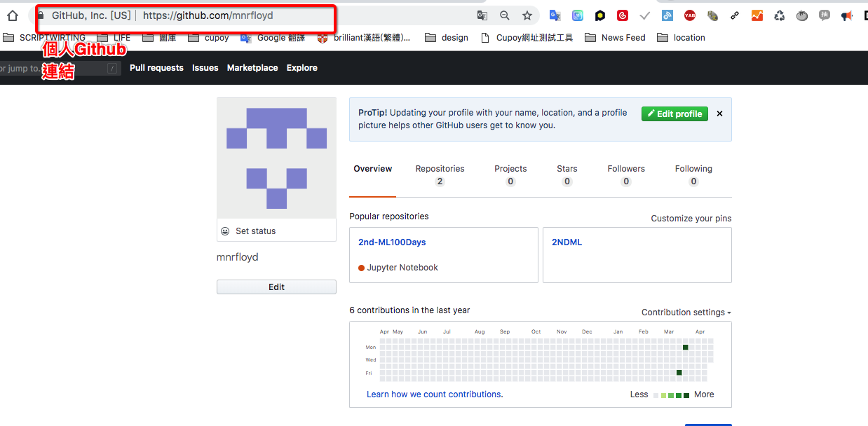
Task: Click the megaphone extension icon
Action: coord(847,15)
